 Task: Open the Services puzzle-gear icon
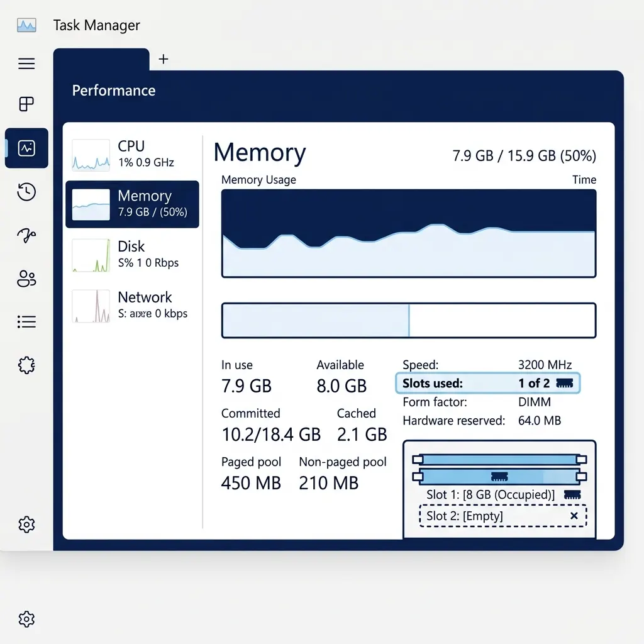click(26, 365)
